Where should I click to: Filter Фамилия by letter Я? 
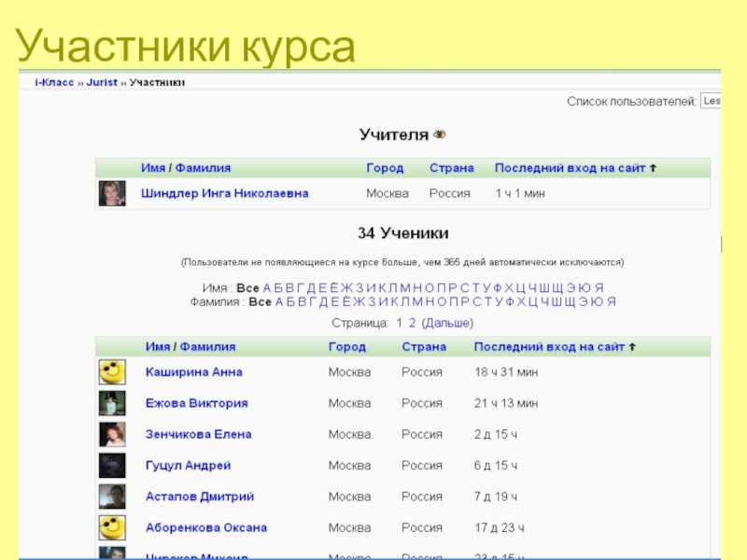[612, 301]
